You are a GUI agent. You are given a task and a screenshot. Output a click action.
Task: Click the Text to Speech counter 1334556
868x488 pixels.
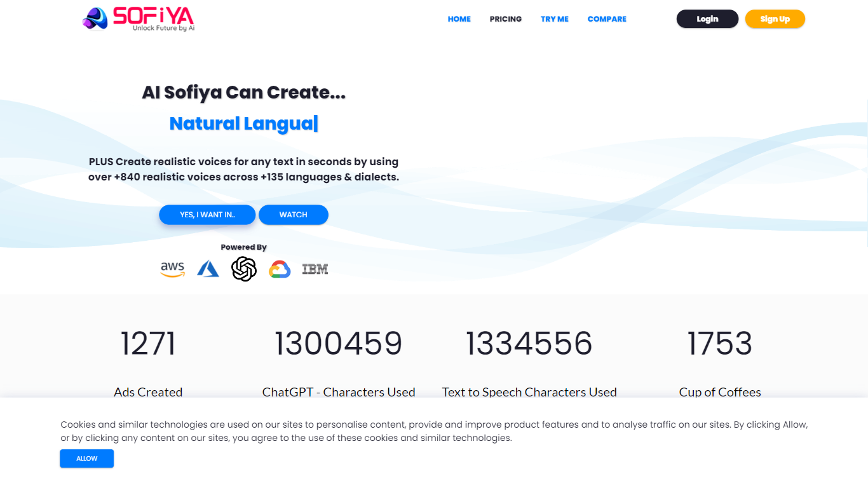tap(529, 343)
